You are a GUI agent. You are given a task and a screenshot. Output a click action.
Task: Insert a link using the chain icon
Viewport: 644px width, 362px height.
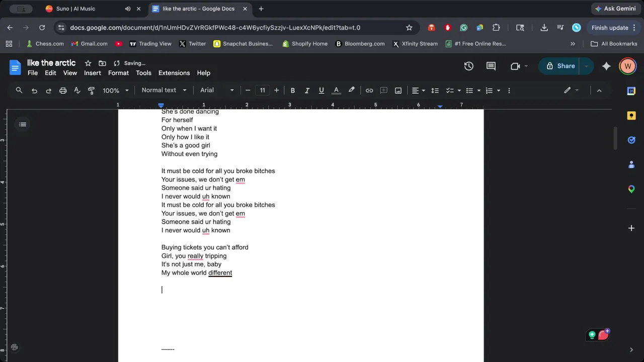click(369, 90)
